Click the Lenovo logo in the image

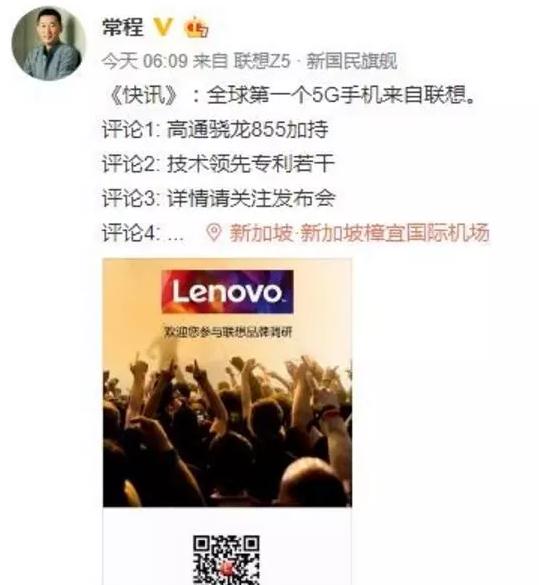227,292
